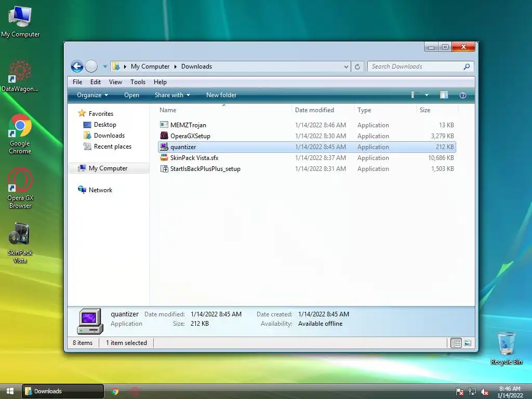Click the Forward navigation button
The width and height of the screenshot is (532, 399).
click(91, 66)
